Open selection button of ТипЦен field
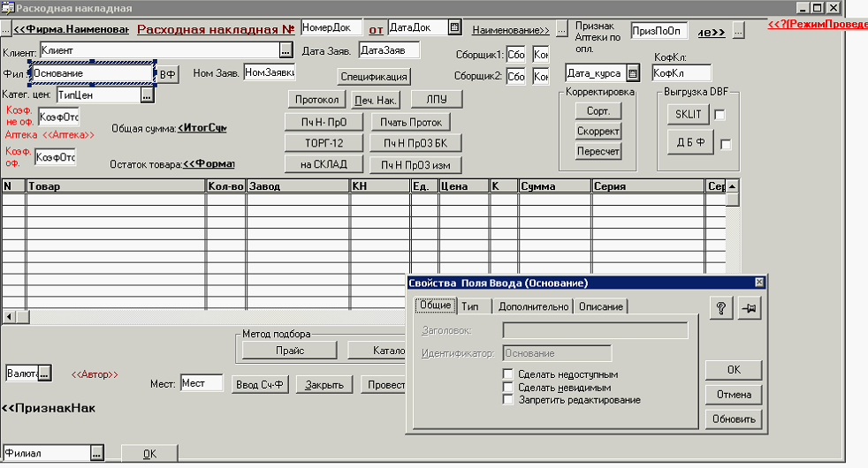This screenshot has width=868, height=468. click(147, 95)
